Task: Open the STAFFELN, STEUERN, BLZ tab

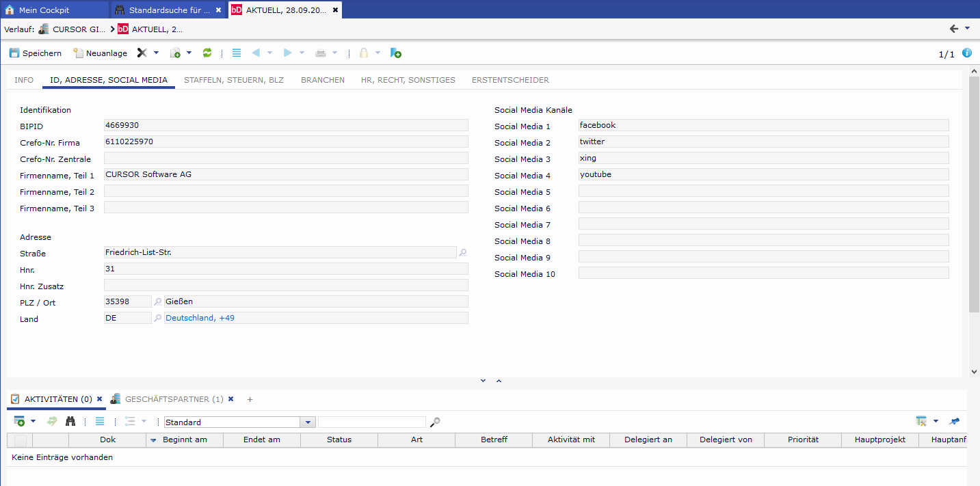Action: click(x=233, y=80)
